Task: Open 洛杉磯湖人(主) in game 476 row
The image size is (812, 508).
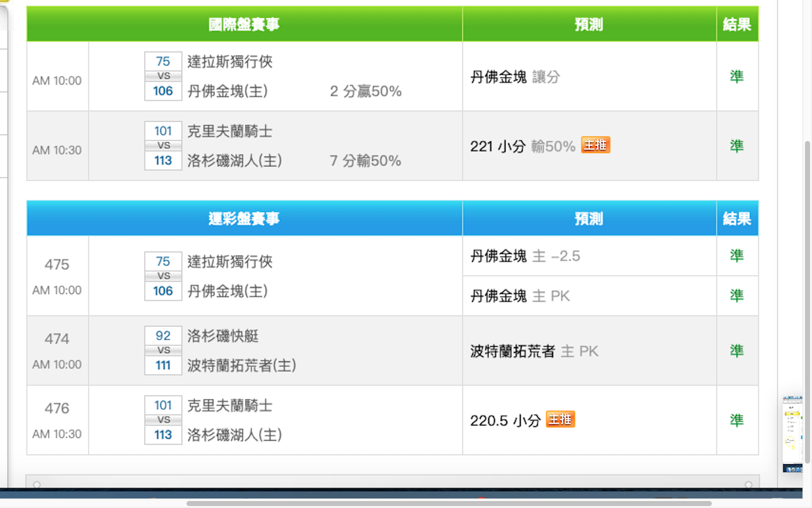Action: coord(235,435)
